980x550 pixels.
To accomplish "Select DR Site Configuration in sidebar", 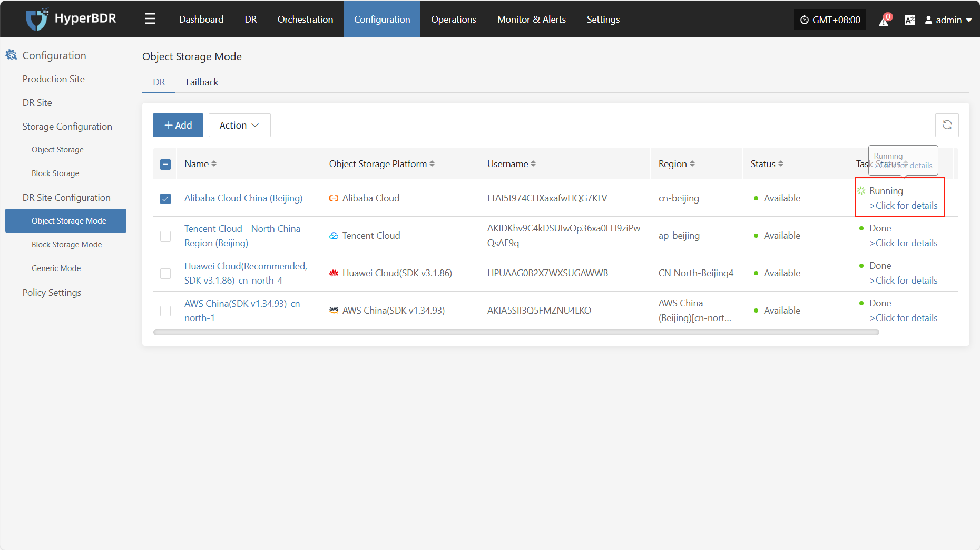I will coord(66,198).
